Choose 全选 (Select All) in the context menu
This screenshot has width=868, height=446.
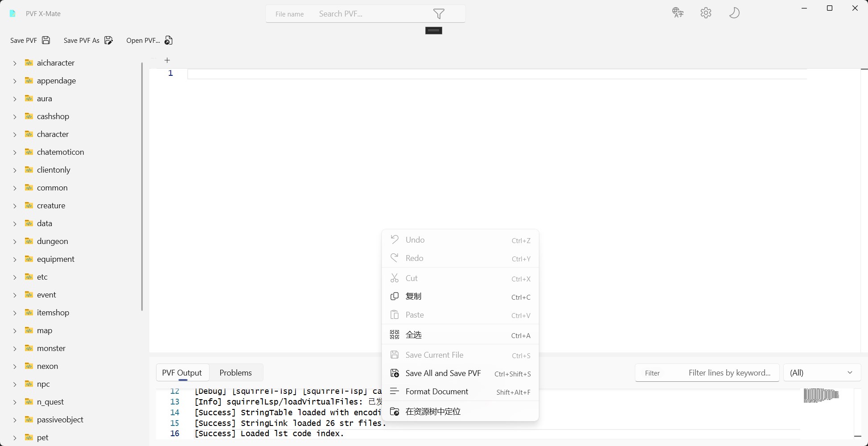coord(460,335)
